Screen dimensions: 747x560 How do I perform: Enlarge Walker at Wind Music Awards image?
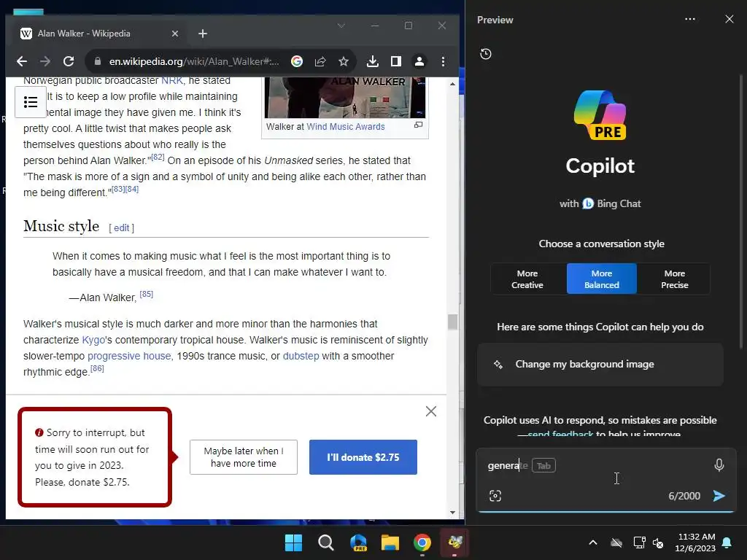click(x=418, y=125)
